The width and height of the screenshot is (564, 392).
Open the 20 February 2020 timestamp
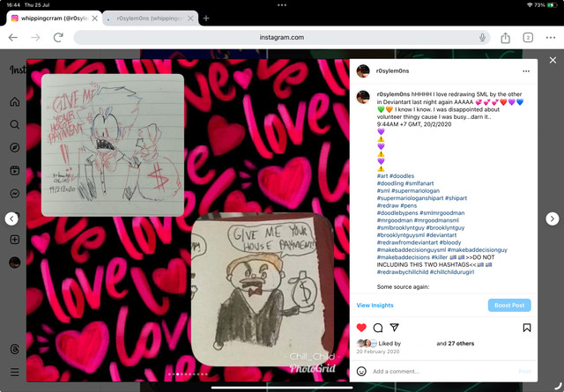click(378, 351)
